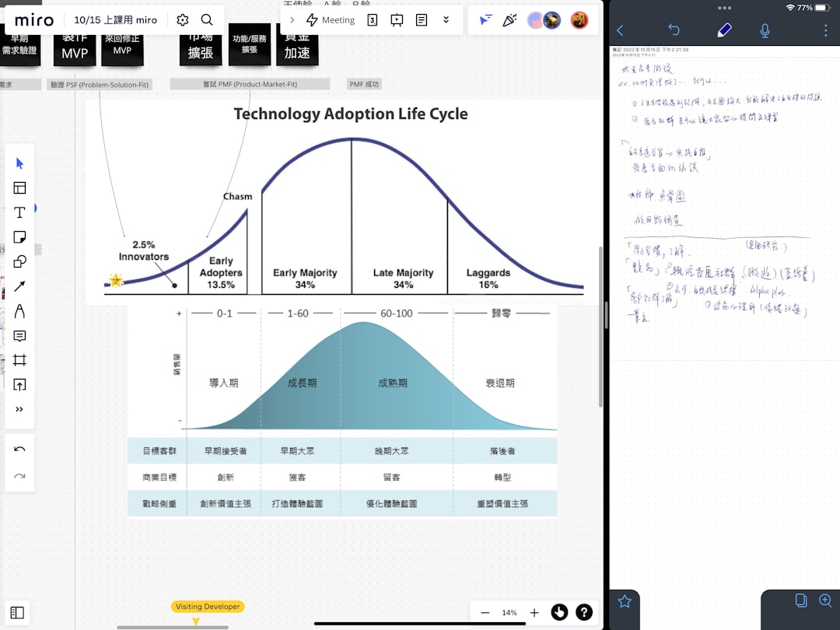Viewport: 840px width, 630px height.
Task: Click the orange user avatar
Action: pos(579,20)
